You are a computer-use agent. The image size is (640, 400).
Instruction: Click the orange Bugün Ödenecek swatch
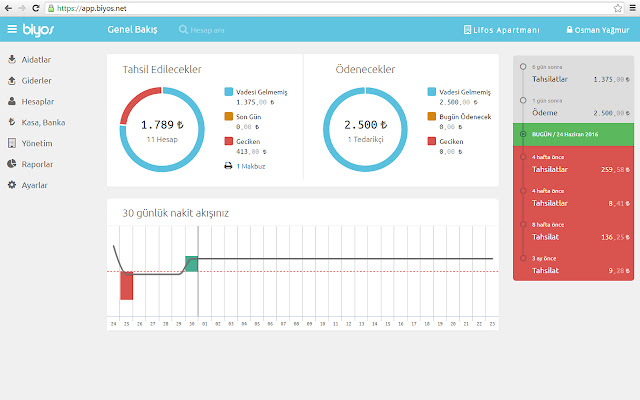[431, 116]
